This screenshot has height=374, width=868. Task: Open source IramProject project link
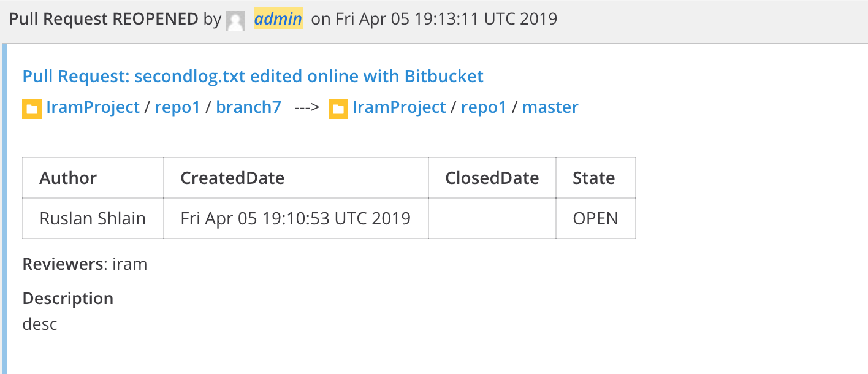coord(93,107)
